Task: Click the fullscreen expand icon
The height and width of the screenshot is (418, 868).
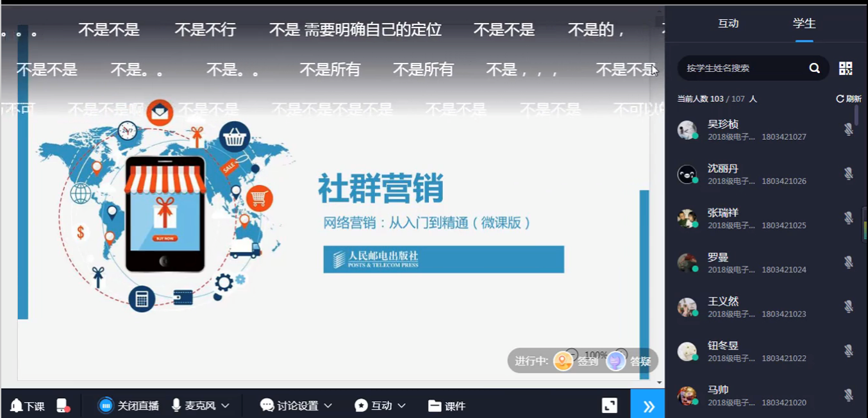Action: [x=609, y=405]
